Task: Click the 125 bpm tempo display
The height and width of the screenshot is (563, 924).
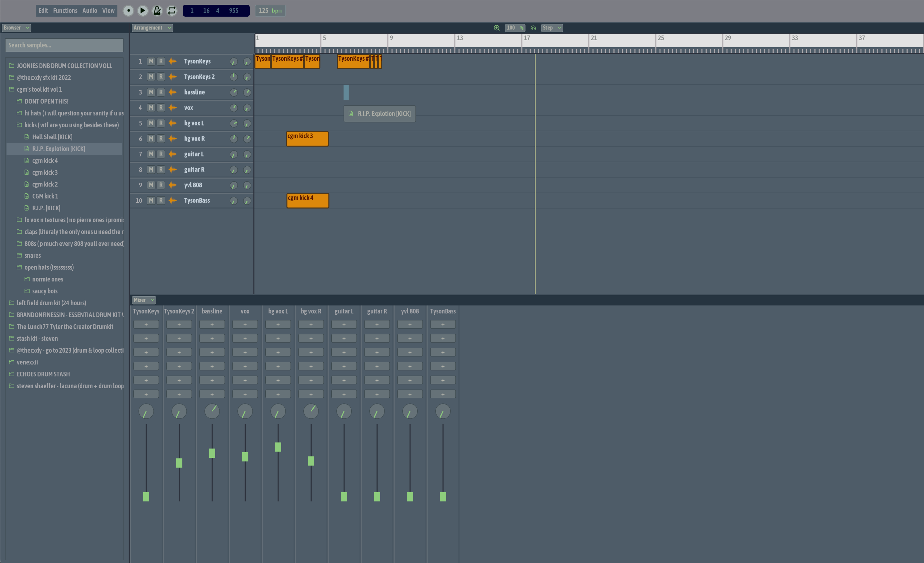Action: tap(270, 11)
